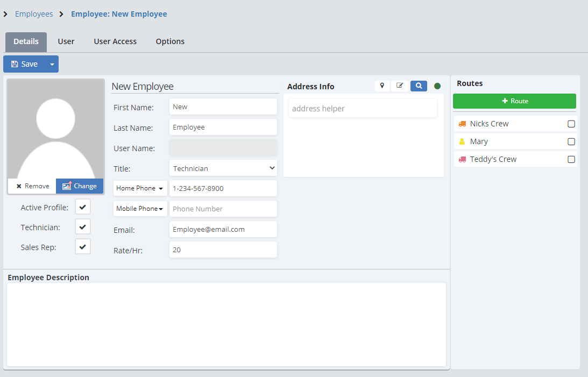588x377 pixels.
Task: Remove the employee profile photo
Action: 32,186
